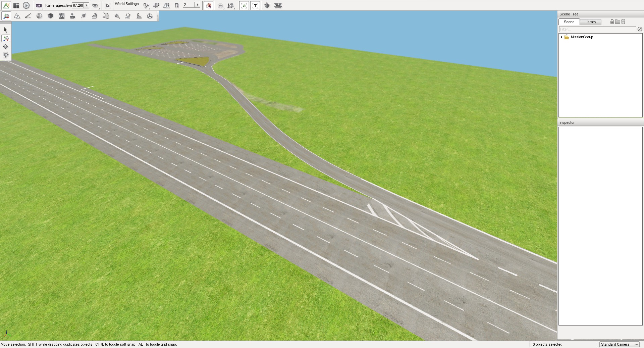
Task: Open the visibility eye menu
Action: (x=95, y=5)
